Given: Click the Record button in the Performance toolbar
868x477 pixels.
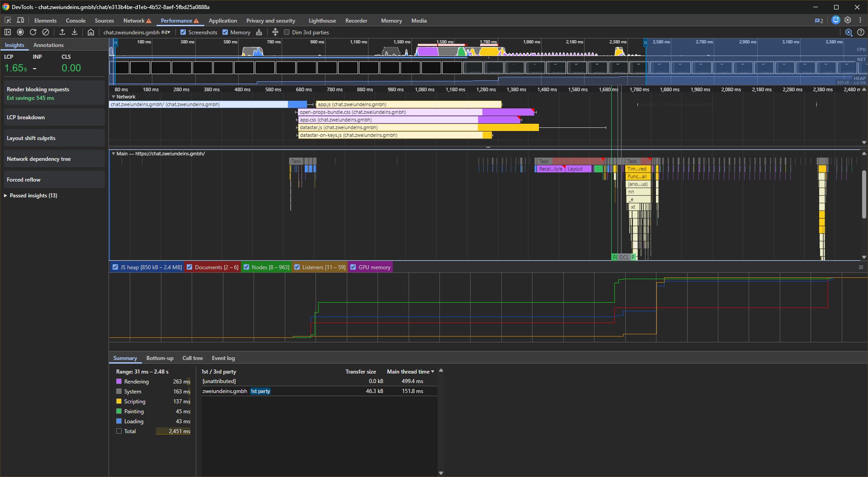Looking at the screenshot, I should [20, 32].
